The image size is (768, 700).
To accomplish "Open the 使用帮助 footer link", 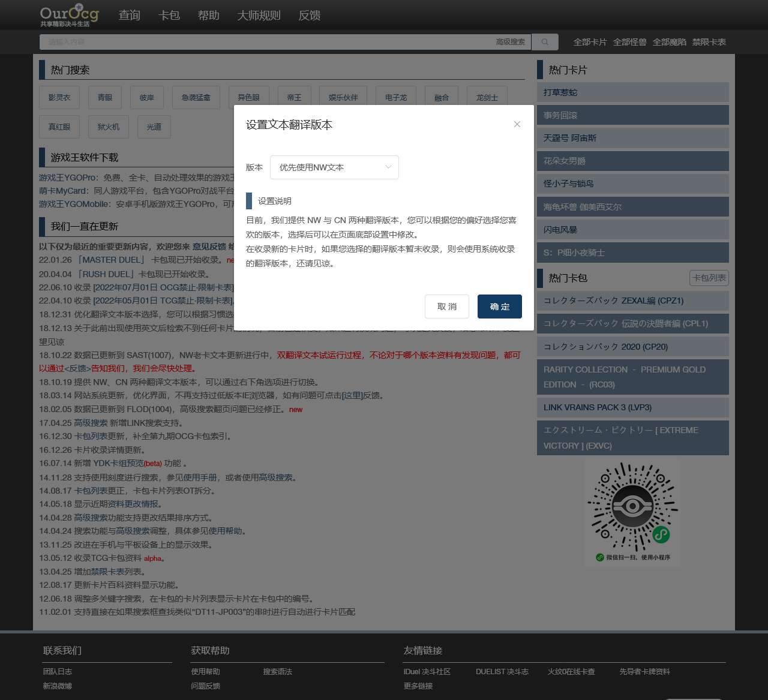I will click(205, 672).
